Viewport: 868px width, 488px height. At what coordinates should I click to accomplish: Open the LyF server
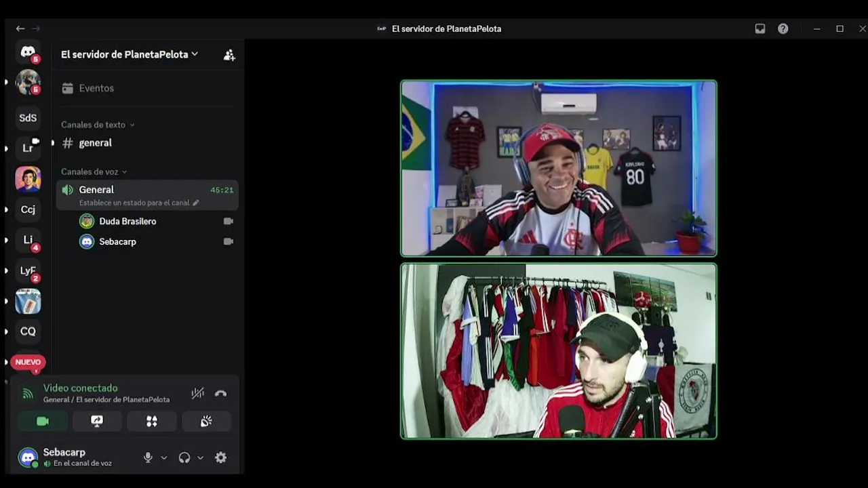click(28, 270)
